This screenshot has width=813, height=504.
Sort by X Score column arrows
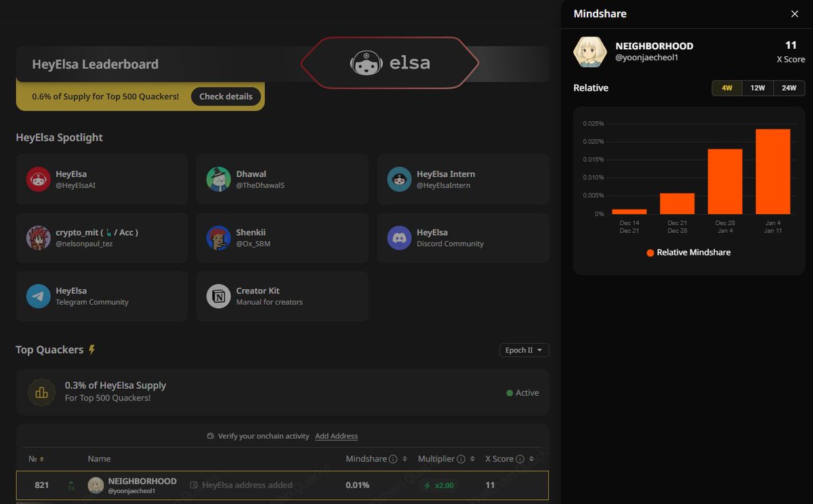pyautogui.click(x=531, y=459)
